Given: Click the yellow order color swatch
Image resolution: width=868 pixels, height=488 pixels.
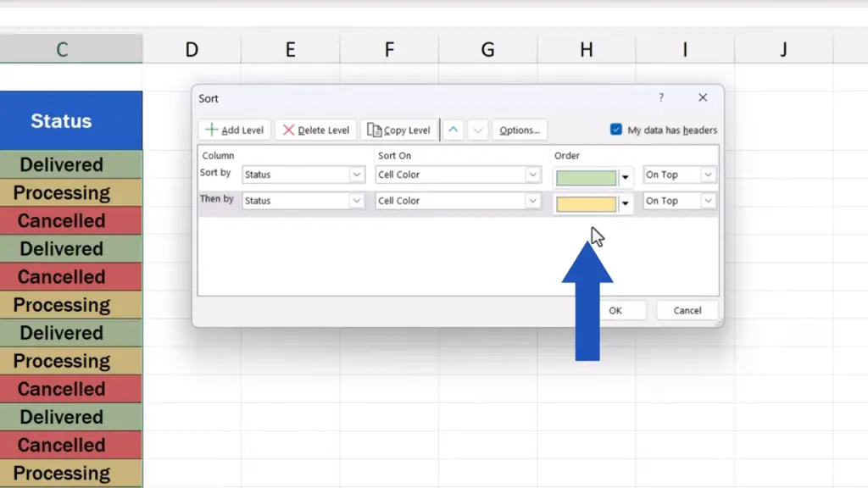Looking at the screenshot, I should (x=586, y=204).
